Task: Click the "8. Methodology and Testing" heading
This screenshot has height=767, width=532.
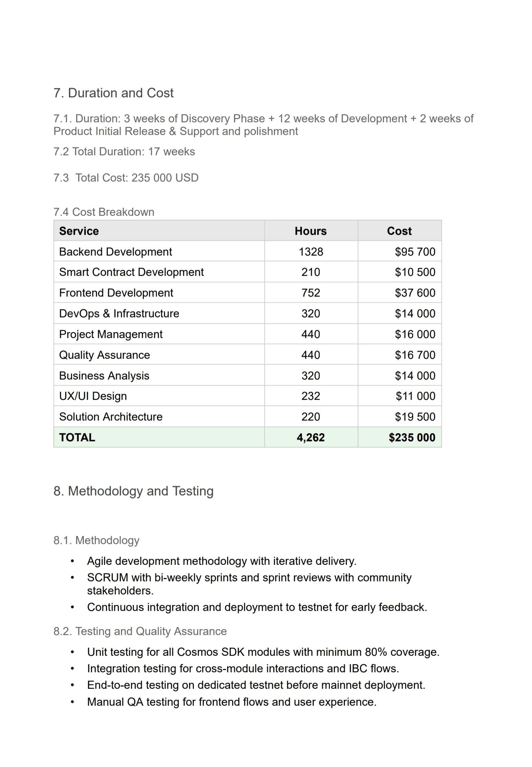Action: pyautogui.click(x=133, y=491)
